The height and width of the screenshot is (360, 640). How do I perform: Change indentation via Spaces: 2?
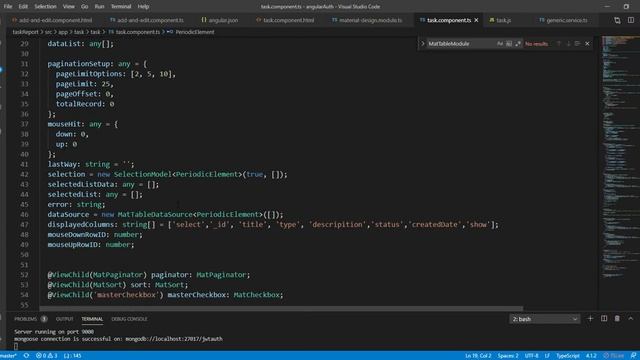point(508,356)
